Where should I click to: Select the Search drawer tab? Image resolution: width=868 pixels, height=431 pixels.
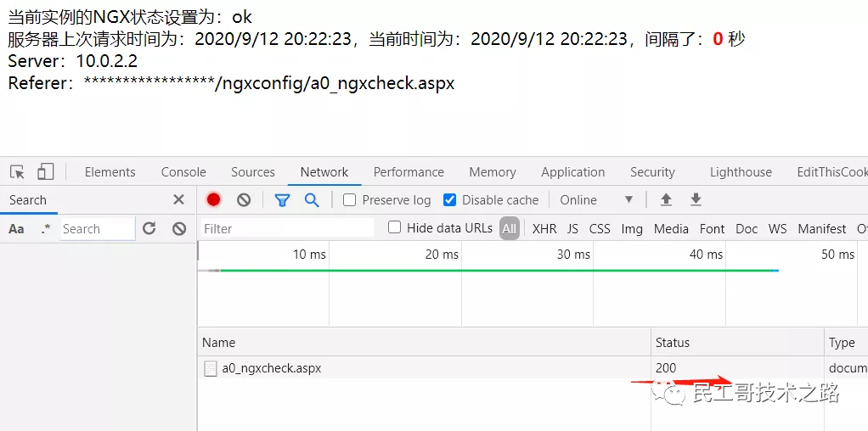(28, 199)
